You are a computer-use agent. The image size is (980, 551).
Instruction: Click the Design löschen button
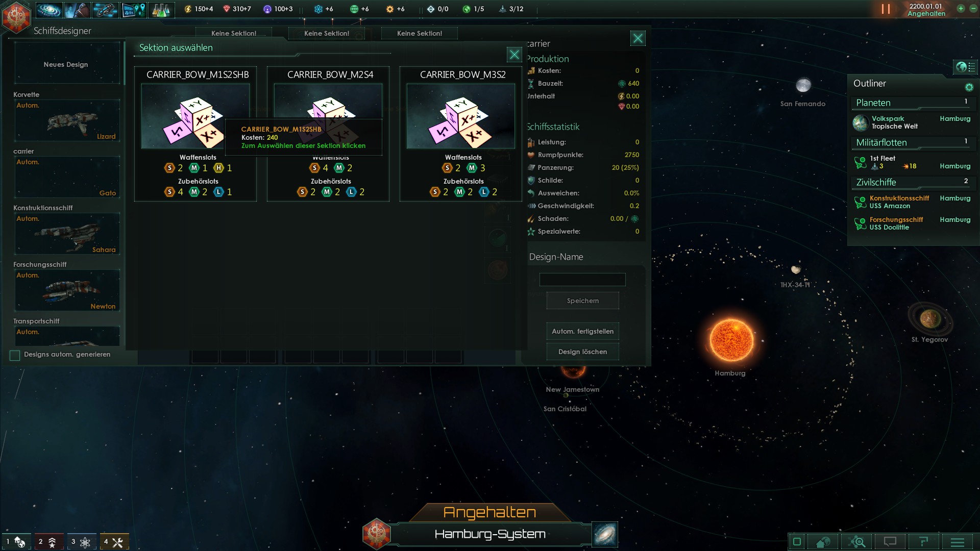pyautogui.click(x=583, y=352)
